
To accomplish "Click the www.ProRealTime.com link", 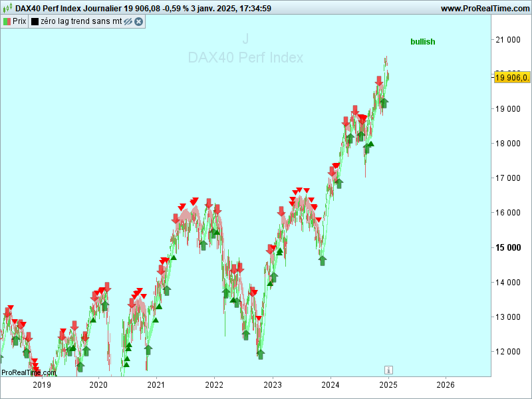I will (x=485, y=9).
